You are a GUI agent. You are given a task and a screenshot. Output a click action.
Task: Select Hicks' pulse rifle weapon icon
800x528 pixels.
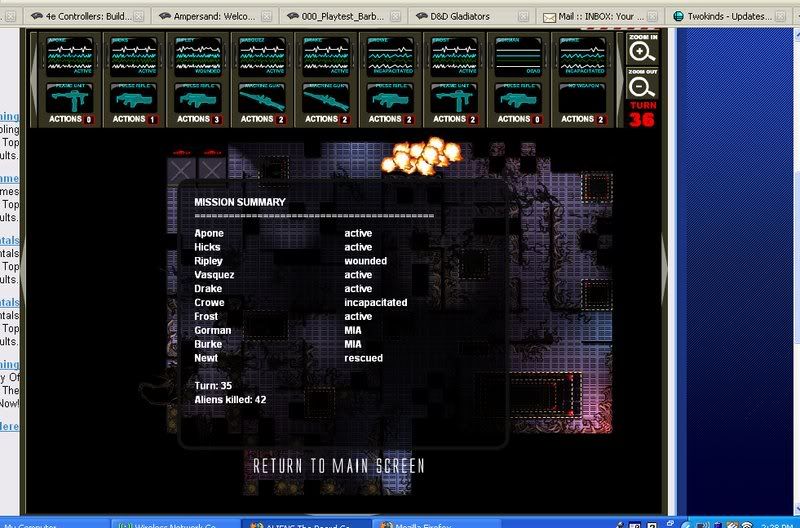click(x=134, y=98)
